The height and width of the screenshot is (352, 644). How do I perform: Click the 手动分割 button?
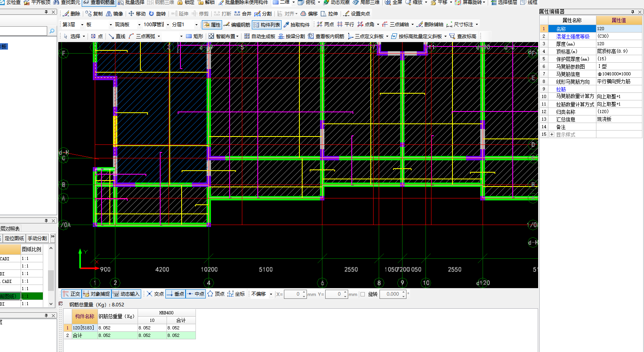tap(37, 238)
